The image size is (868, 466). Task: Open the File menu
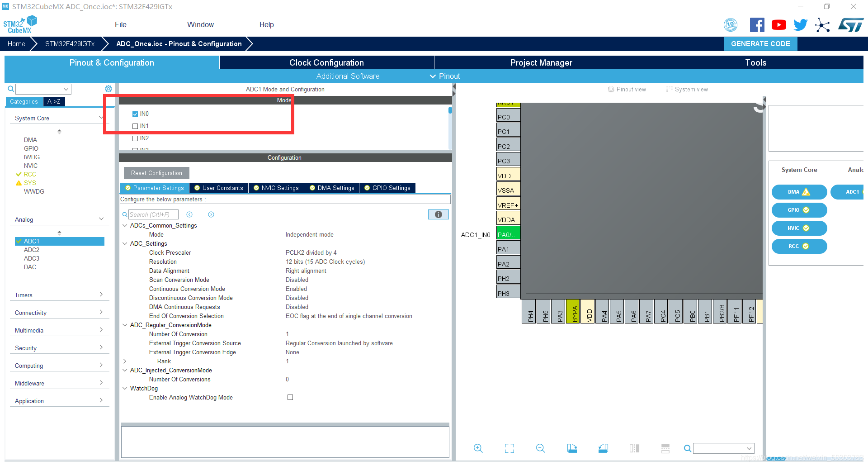(x=121, y=25)
